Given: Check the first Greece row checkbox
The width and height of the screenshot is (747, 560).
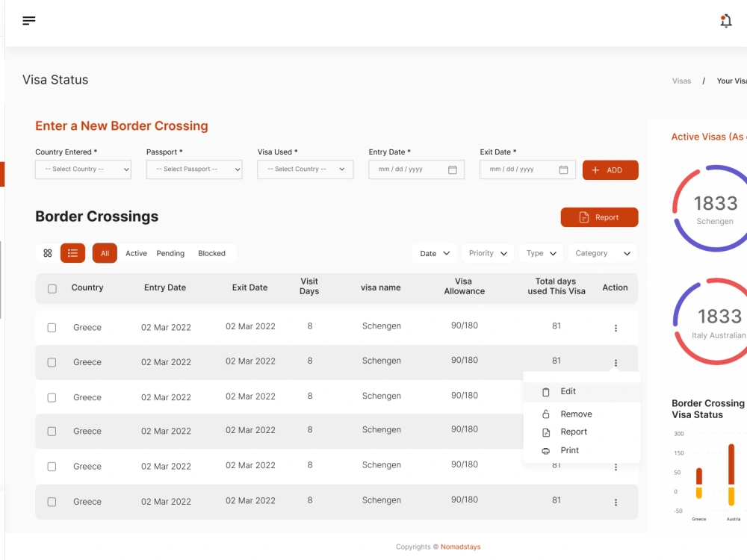Looking at the screenshot, I should [52, 328].
